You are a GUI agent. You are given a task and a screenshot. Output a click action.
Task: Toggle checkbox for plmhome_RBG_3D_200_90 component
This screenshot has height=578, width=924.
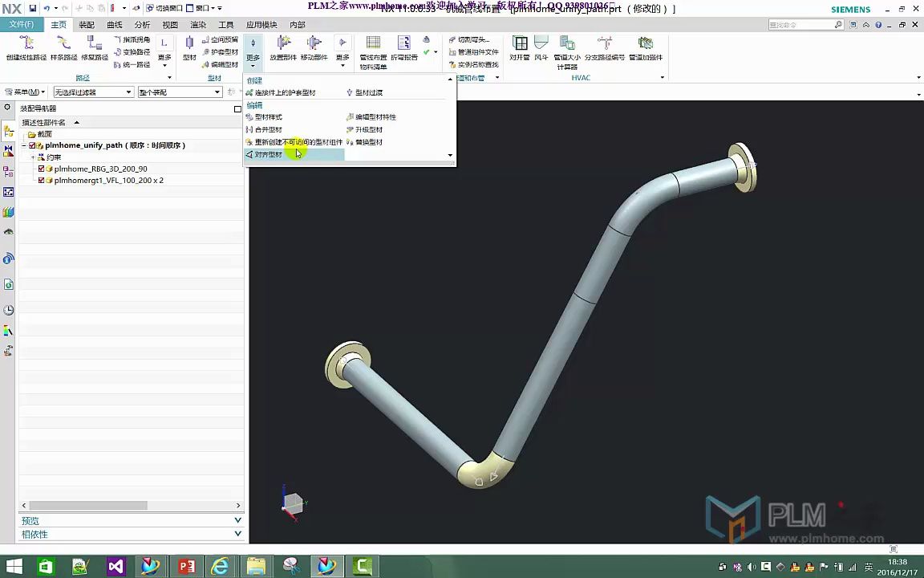coord(41,169)
